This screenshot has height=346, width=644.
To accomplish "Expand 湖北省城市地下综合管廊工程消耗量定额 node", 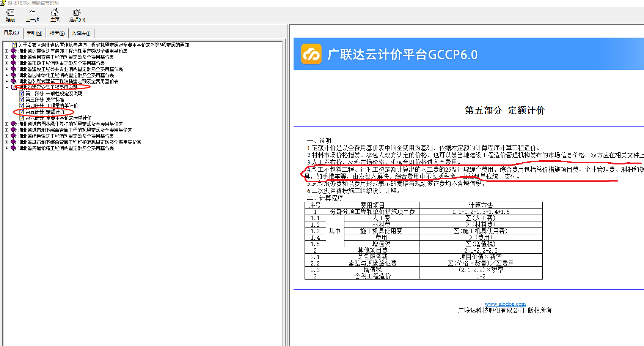I will [x=6, y=130].
